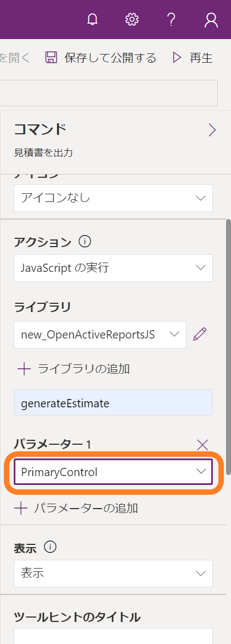Click 保存して公開する button
This screenshot has width=231, height=644.
pos(101,58)
